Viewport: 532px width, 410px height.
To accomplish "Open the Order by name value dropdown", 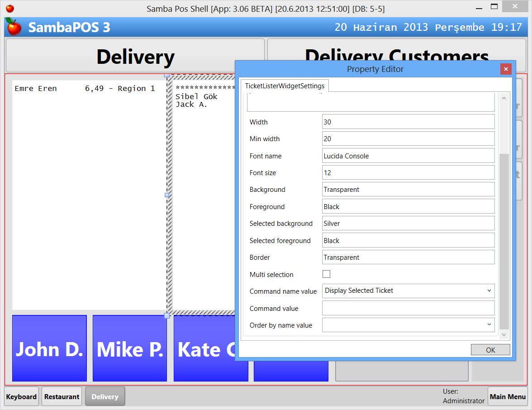I will coord(489,324).
